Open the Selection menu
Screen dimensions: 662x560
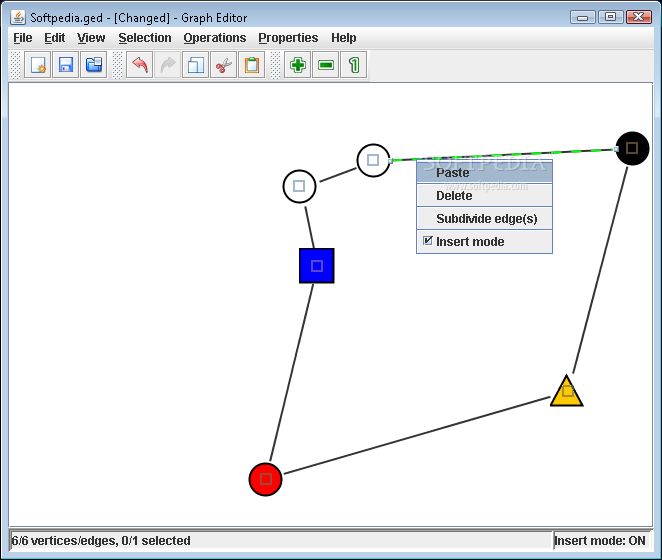[145, 38]
